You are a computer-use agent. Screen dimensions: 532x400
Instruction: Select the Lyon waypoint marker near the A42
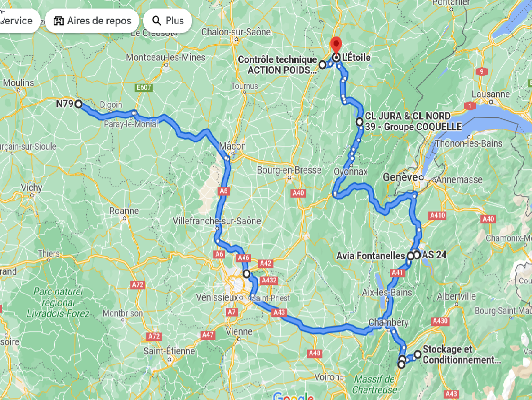click(x=246, y=274)
